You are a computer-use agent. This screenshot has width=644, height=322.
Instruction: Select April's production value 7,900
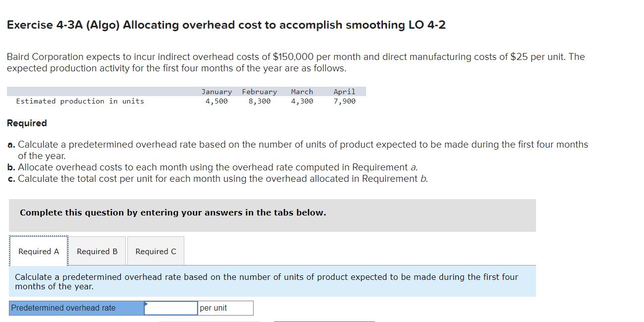[344, 101]
